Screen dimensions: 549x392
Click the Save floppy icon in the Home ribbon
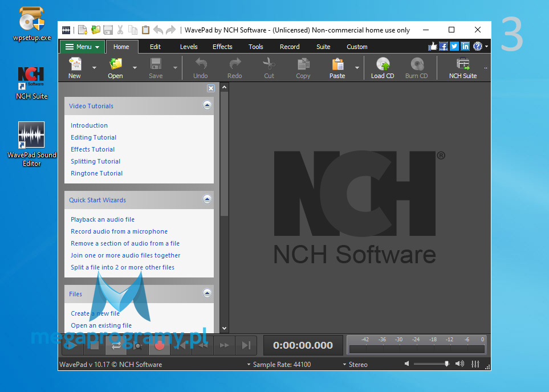click(156, 64)
